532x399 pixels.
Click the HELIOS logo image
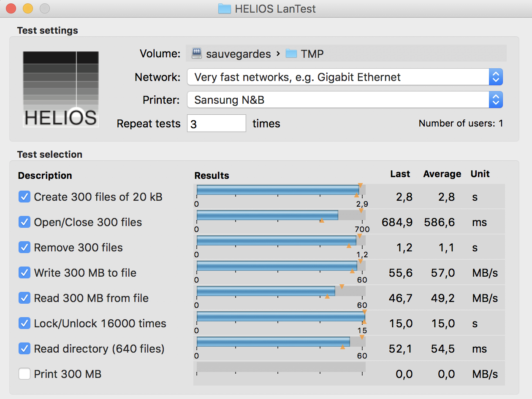pyautogui.click(x=61, y=89)
